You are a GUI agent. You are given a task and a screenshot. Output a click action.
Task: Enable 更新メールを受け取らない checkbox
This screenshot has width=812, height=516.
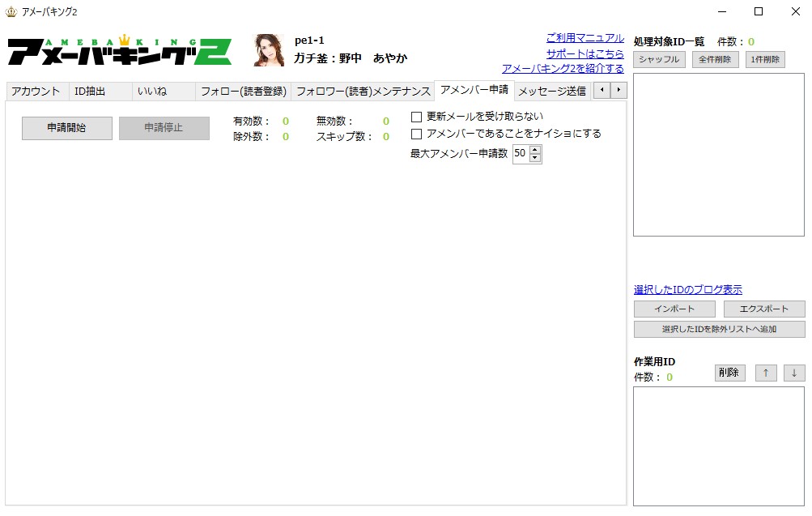click(x=417, y=117)
